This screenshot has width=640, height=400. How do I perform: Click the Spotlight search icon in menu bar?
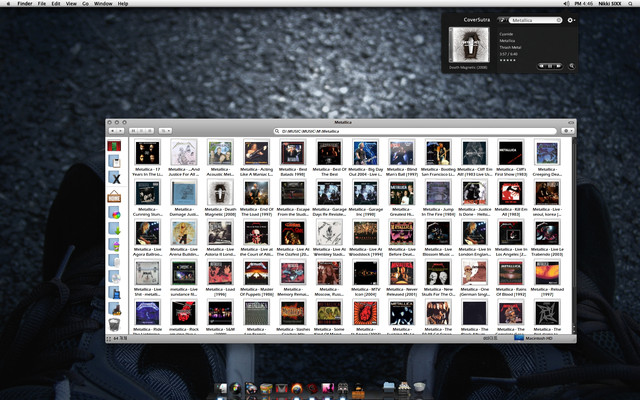631,4
